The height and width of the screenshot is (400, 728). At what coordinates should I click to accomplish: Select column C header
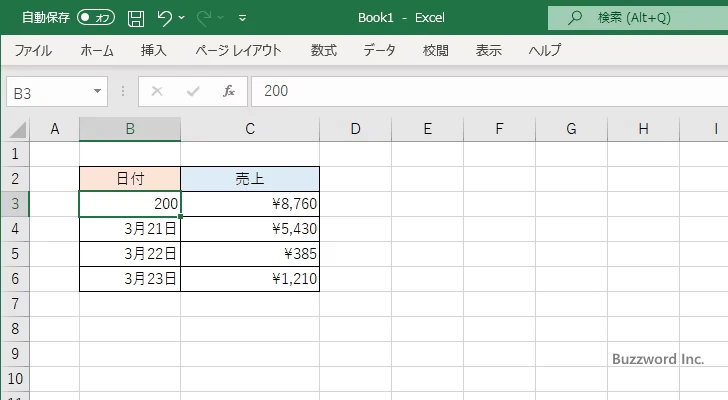pyautogui.click(x=250, y=128)
